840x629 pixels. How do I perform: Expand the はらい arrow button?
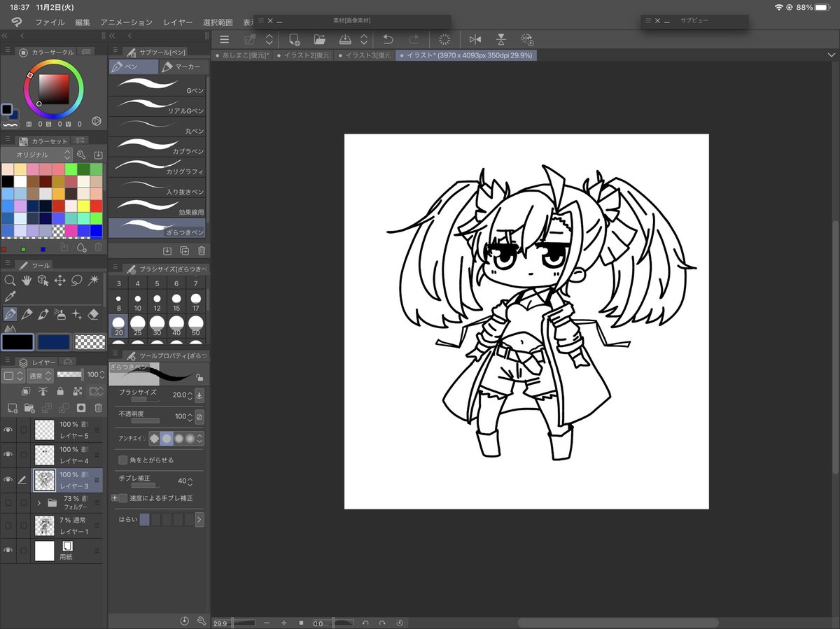(199, 519)
